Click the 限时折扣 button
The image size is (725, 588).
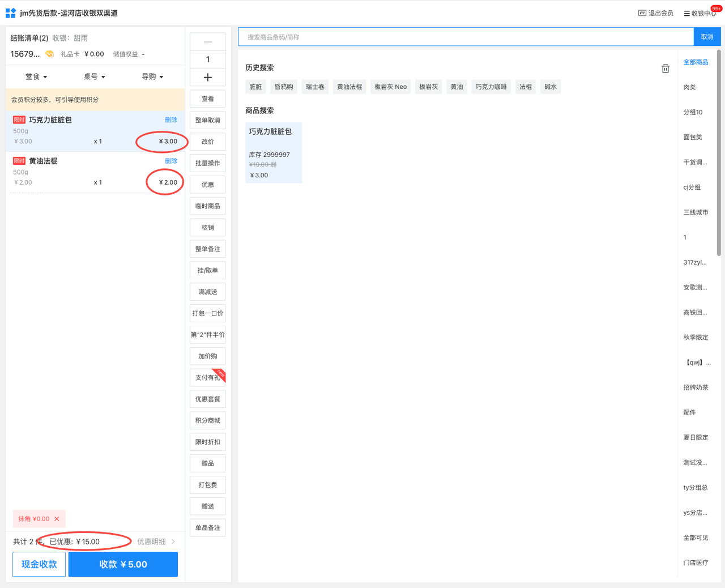click(208, 442)
